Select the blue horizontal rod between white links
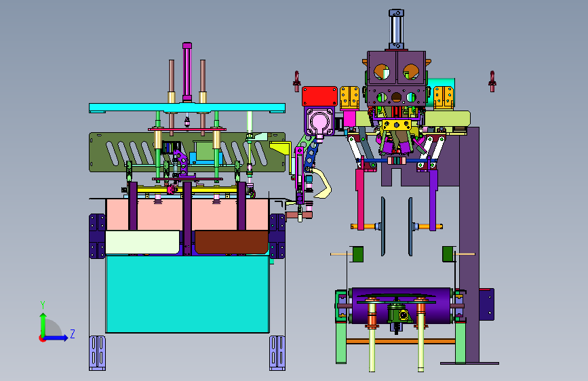Image resolution: width=588 pixels, height=381 pixels. (x=397, y=161)
